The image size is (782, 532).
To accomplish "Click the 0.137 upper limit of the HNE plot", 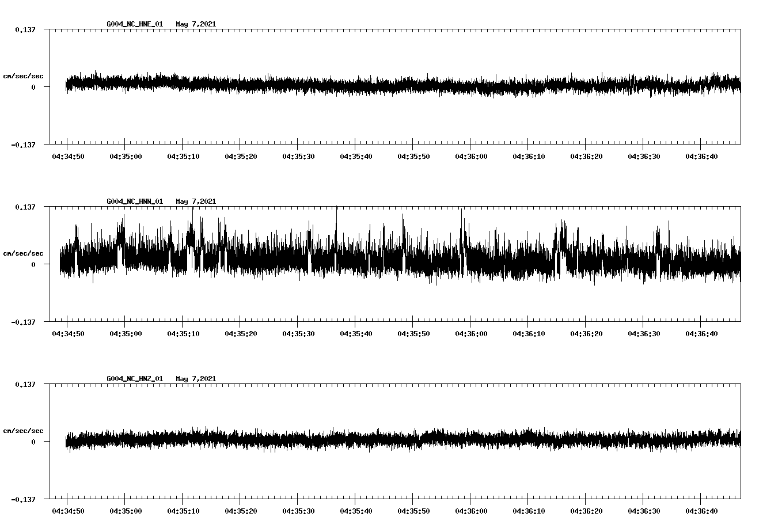I will 26,29.
